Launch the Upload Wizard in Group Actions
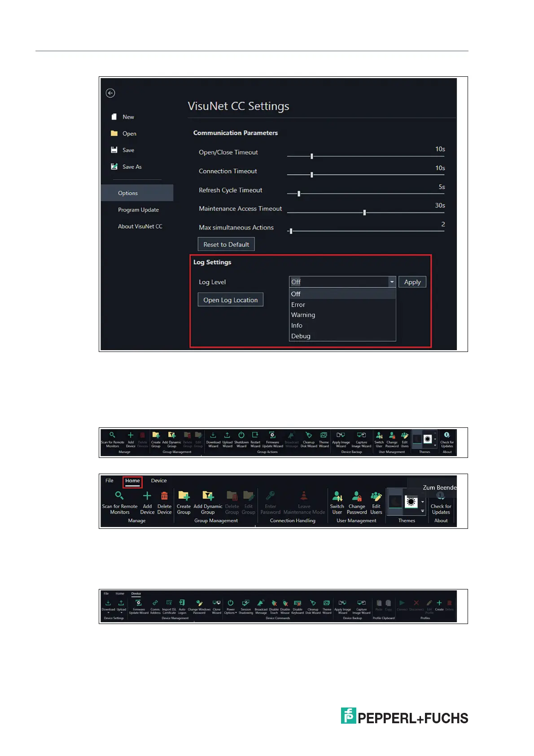Viewport: 534px width, 756px height. (x=228, y=440)
